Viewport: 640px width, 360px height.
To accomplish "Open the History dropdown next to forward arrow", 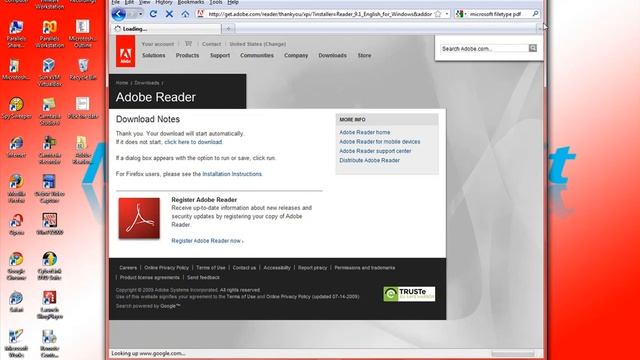I will [x=141, y=14].
